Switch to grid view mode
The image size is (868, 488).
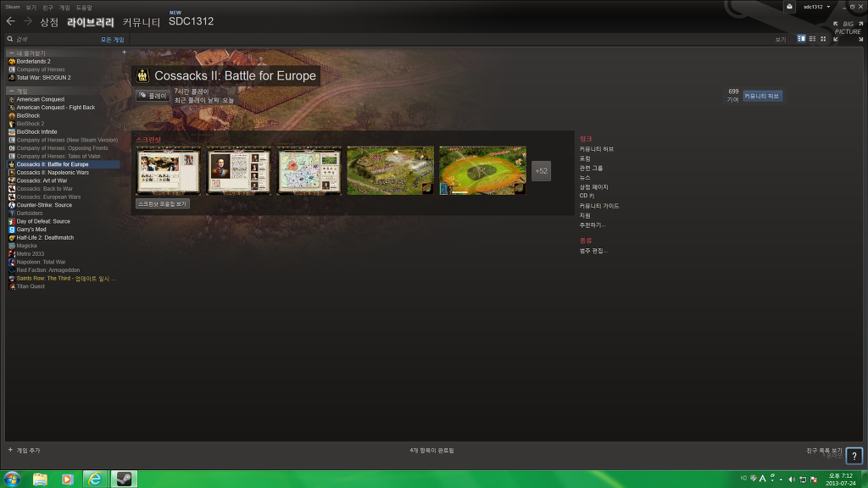[x=823, y=39]
